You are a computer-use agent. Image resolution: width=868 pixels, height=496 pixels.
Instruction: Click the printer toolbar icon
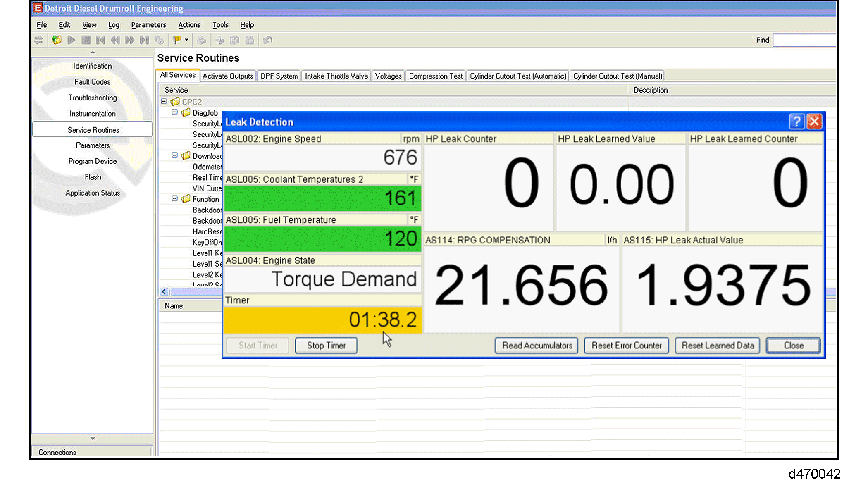click(201, 40)
